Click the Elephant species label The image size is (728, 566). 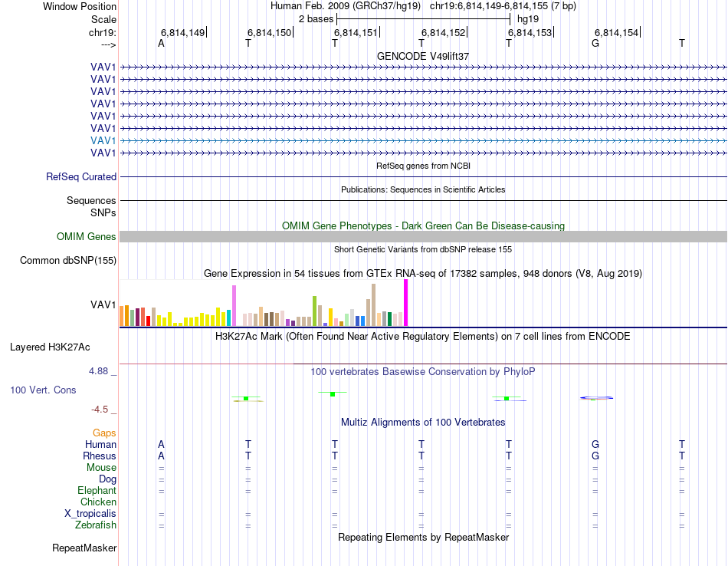[x=97, y=490]
